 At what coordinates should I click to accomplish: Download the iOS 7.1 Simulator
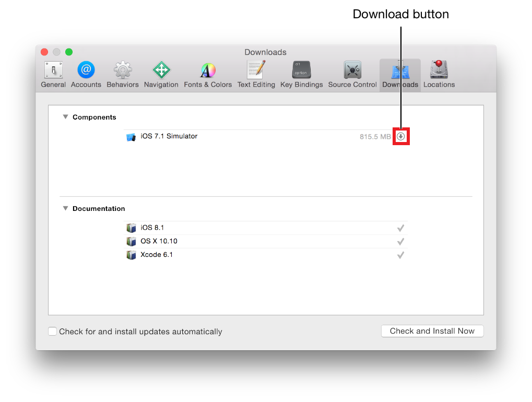[x=401, y=136]
